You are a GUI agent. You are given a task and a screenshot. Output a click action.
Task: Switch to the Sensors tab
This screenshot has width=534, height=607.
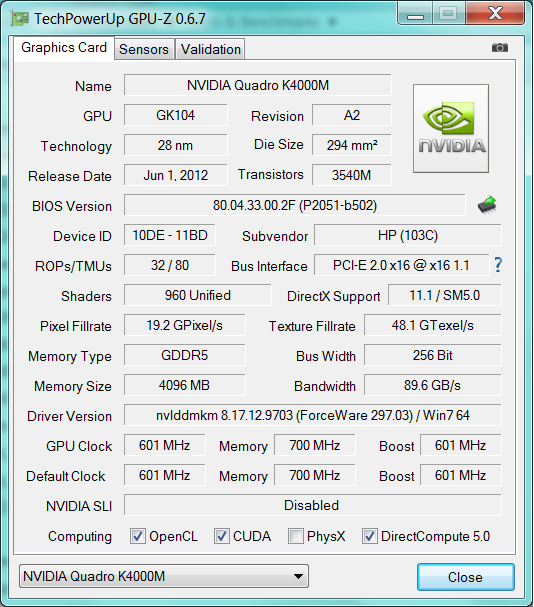point(144,49)
